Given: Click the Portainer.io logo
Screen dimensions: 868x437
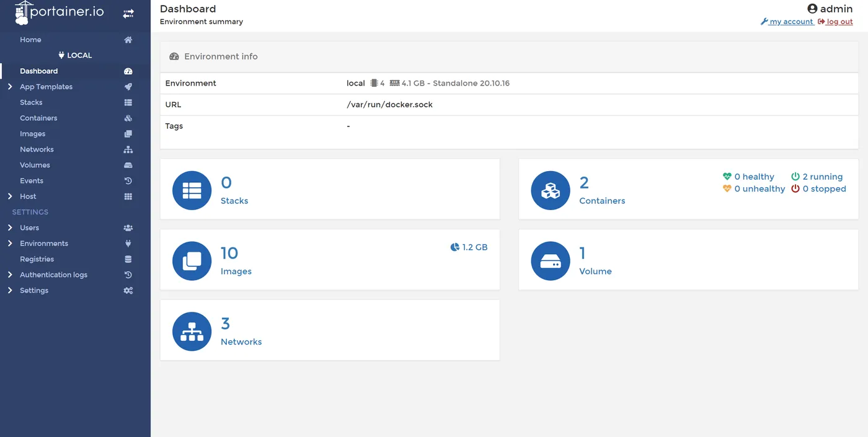Looking at the screenshot, I should [x=59, y=12].
